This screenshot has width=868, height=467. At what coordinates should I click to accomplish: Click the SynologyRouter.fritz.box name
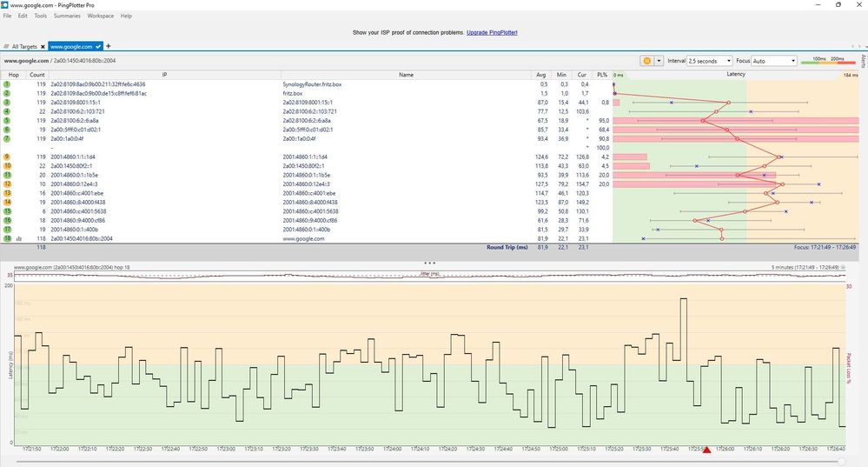(312, 84)
